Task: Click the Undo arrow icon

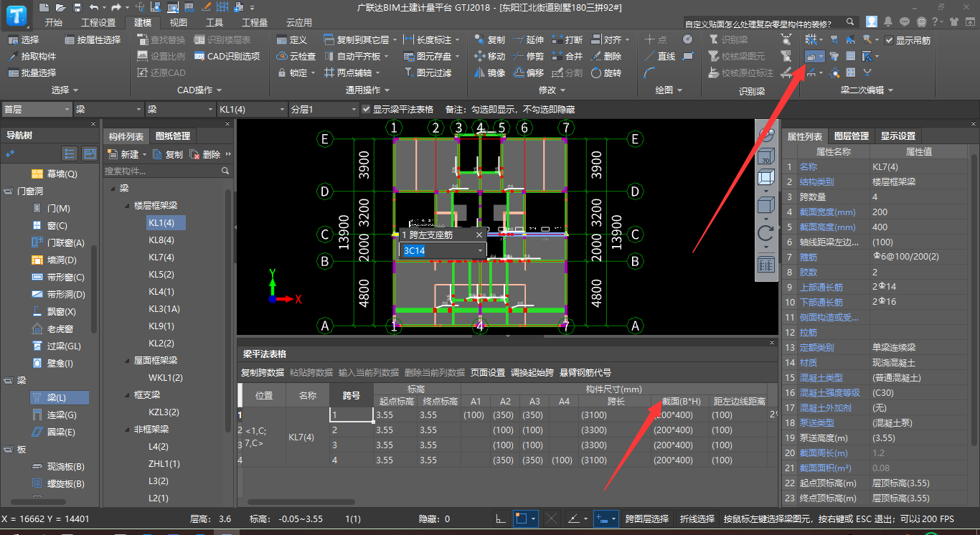Action: coord(94,7)
